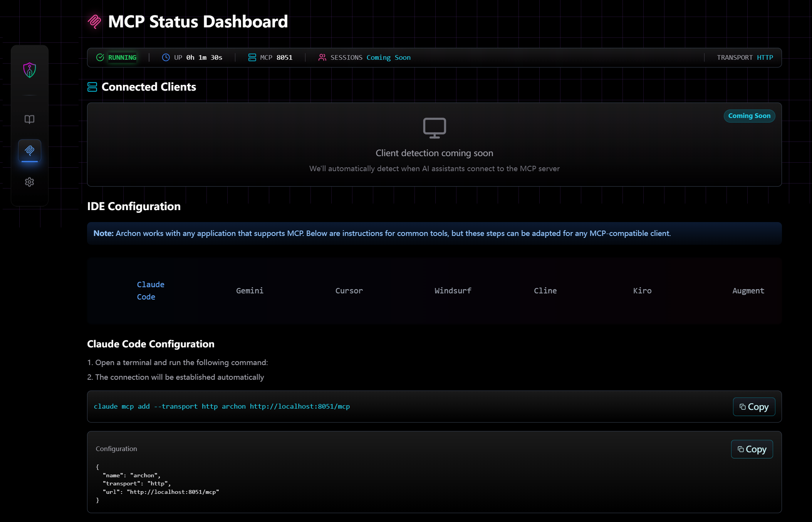The height and width of the screenshot is (522, 812).
Task: Click the uptime value 0h 1m 30s
Action: (x=204, y=57)
